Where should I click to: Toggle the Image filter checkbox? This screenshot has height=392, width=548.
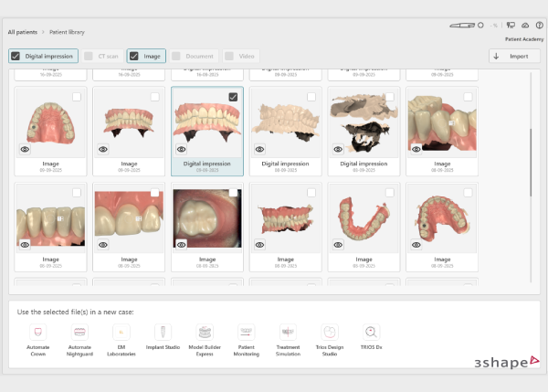tap(134, 56)
